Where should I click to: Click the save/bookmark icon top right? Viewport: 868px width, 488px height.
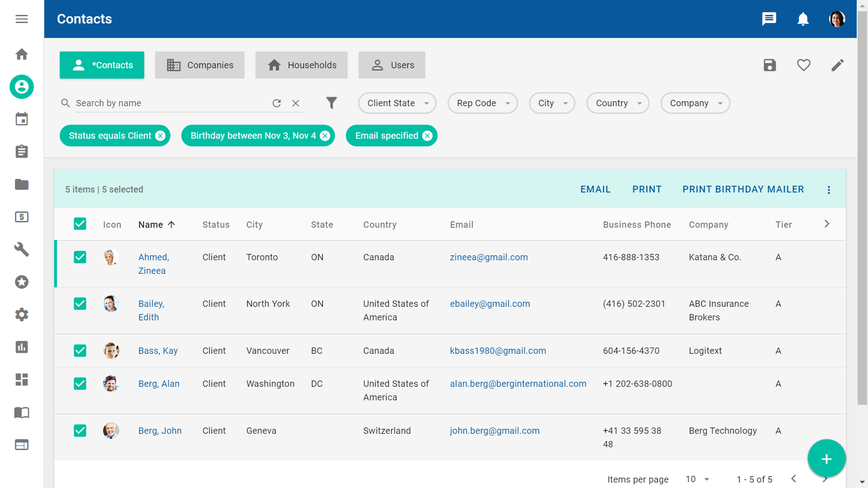[x=769, y=65]
